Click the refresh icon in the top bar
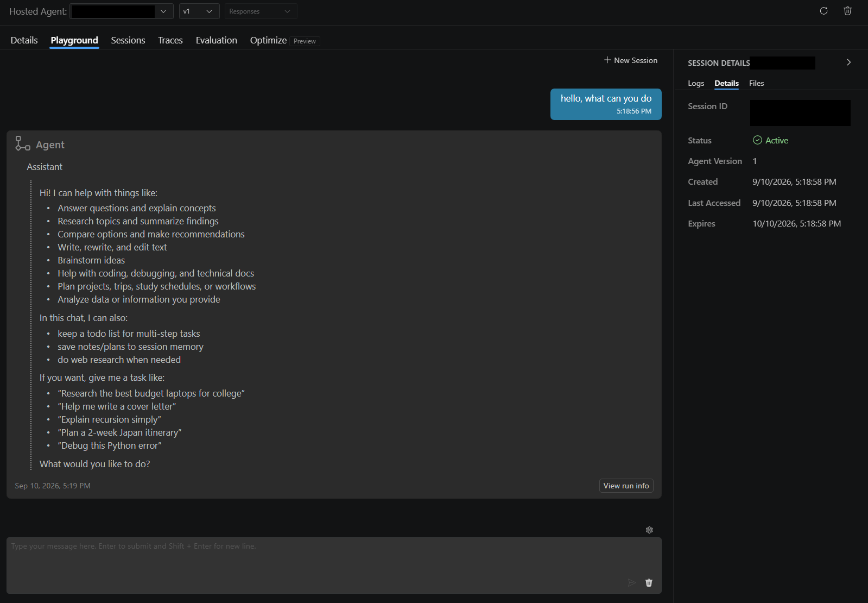868x603 pixels. 823,11
